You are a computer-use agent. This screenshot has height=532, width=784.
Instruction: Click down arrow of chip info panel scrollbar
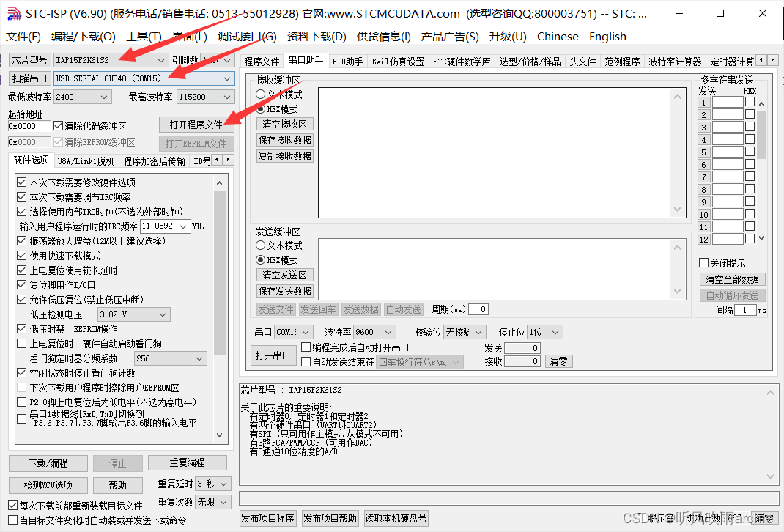pos(771,476)
